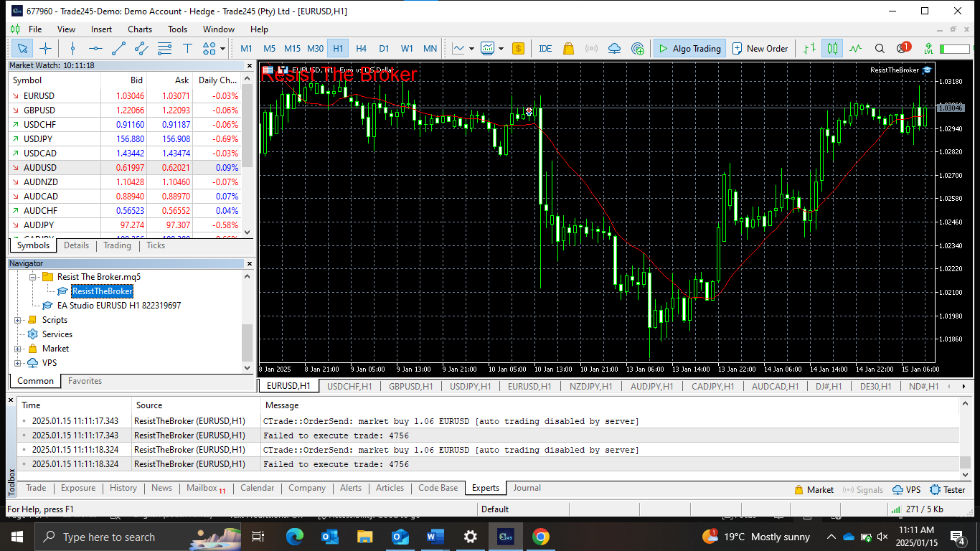This screenshot has height=551, width=980.
Task: Open Services item in Navigator
Action: tap(57, 334)
